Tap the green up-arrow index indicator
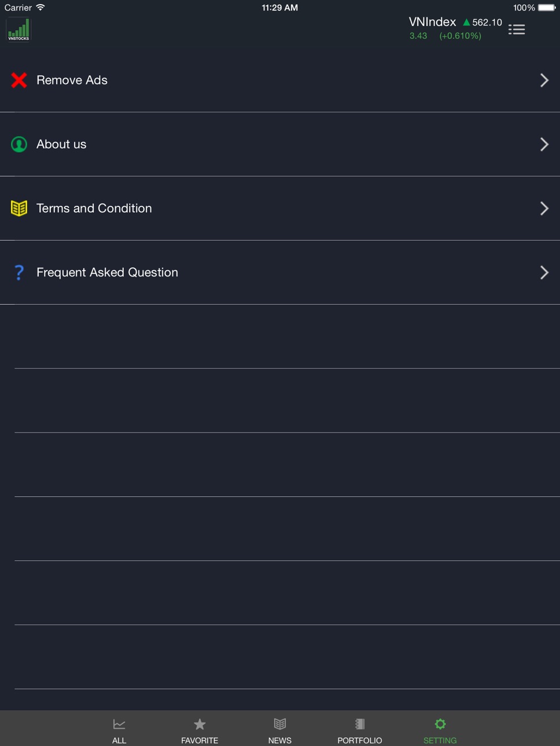 (x=466, y=23)
